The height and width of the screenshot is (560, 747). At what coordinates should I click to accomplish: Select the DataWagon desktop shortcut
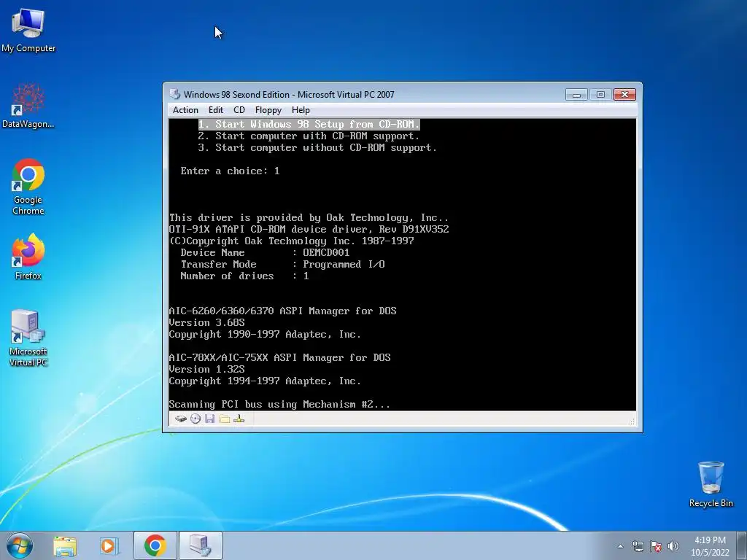coord(28,105)
